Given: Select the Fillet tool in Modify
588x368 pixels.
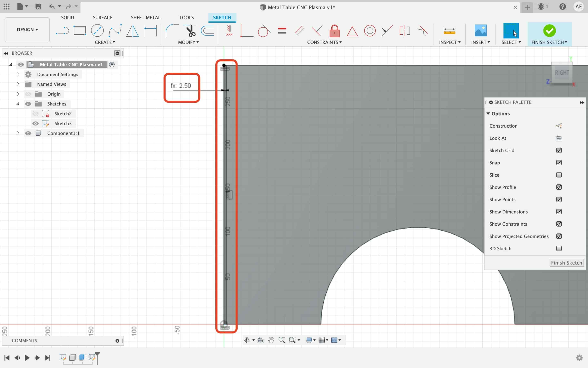Looking at the screenshot, I should 172,31.
